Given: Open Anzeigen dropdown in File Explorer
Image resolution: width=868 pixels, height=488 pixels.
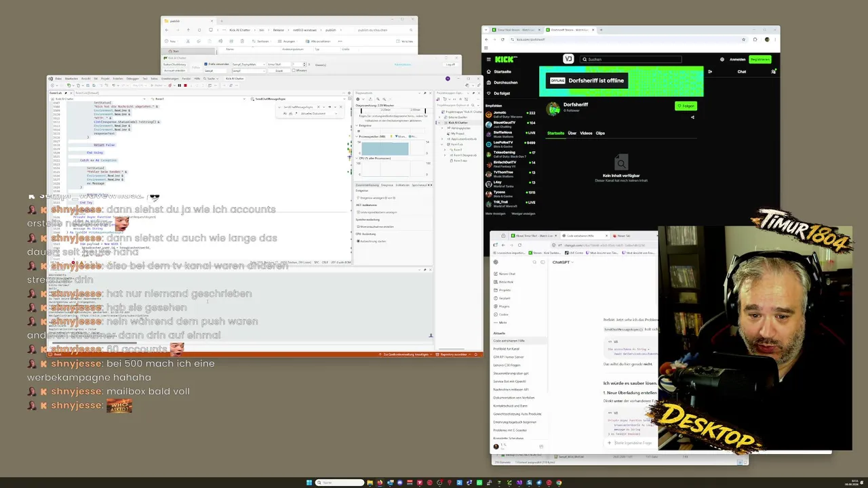Looking at the screenshot, I should (286, 41).
